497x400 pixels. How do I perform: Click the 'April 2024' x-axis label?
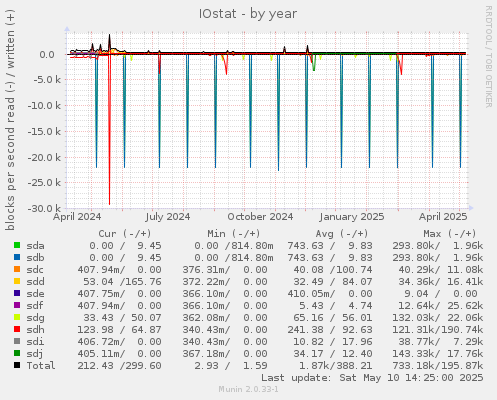click(x=77, y=217)
